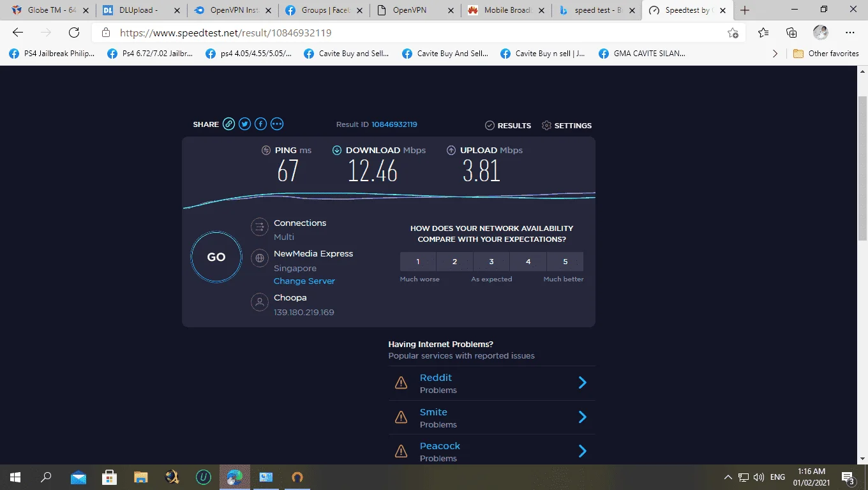Show hidden system tray icons
This screenshot has width=868, height=490.
pos(728,477)
